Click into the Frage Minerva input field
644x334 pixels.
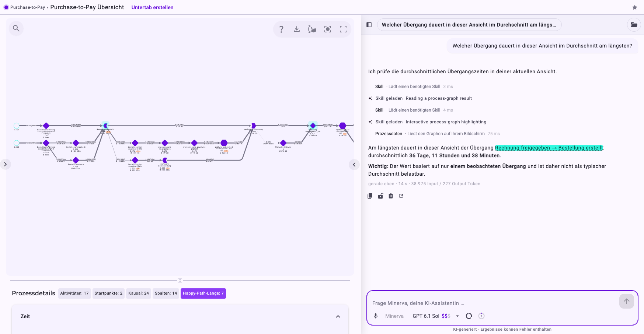tap(494, 303)
